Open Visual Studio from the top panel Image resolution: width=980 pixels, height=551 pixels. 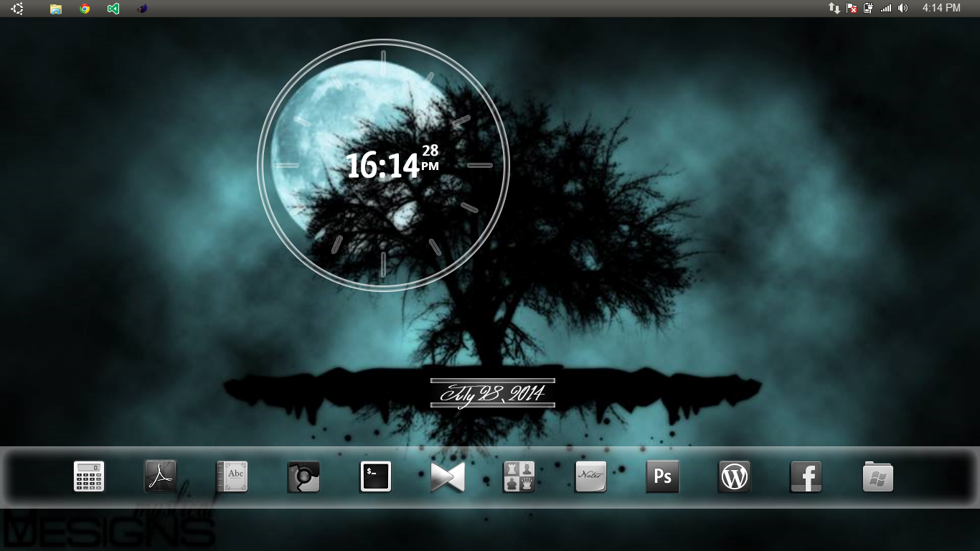tap(113, 9)
